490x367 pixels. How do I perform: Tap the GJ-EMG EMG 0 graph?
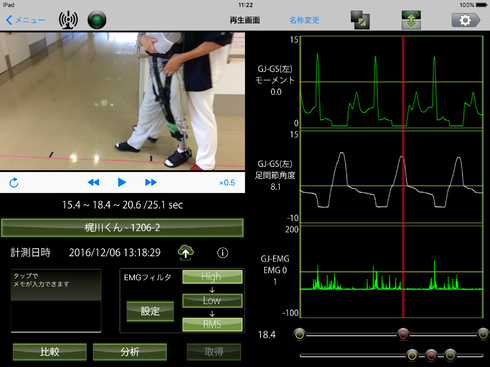(392, 272)
